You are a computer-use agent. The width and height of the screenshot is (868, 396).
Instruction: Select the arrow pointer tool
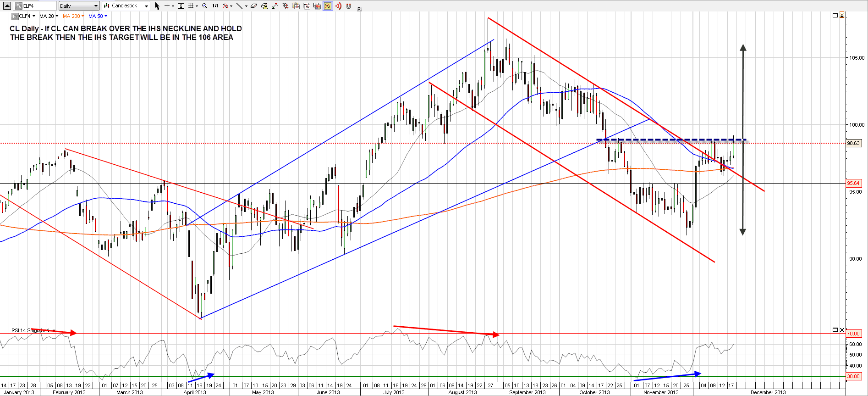click(157, 6)
